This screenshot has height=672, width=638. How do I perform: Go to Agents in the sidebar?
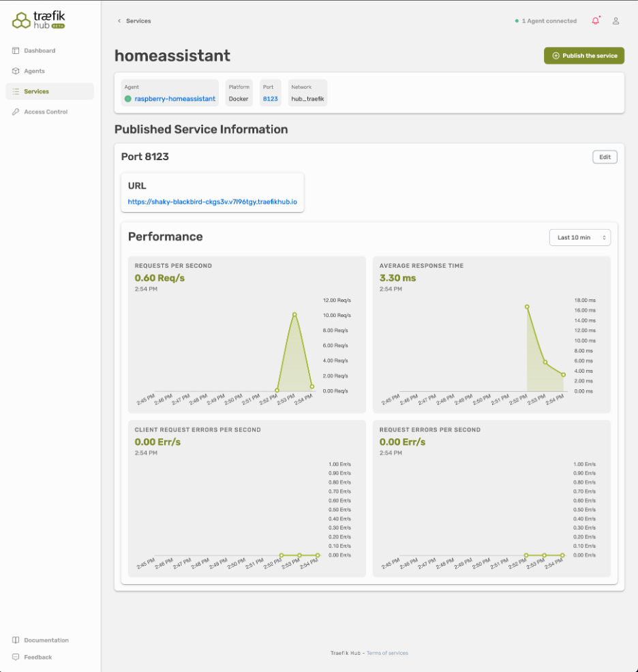34,71
